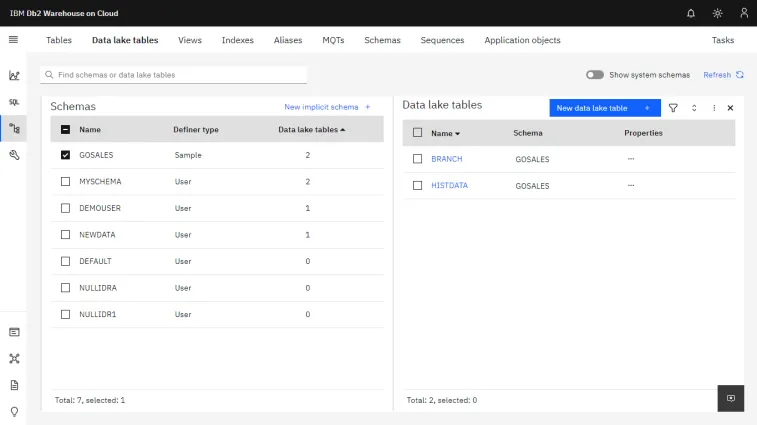Open the Sequences tab
This screenshot has width=757, height=425.
(442, 40)
